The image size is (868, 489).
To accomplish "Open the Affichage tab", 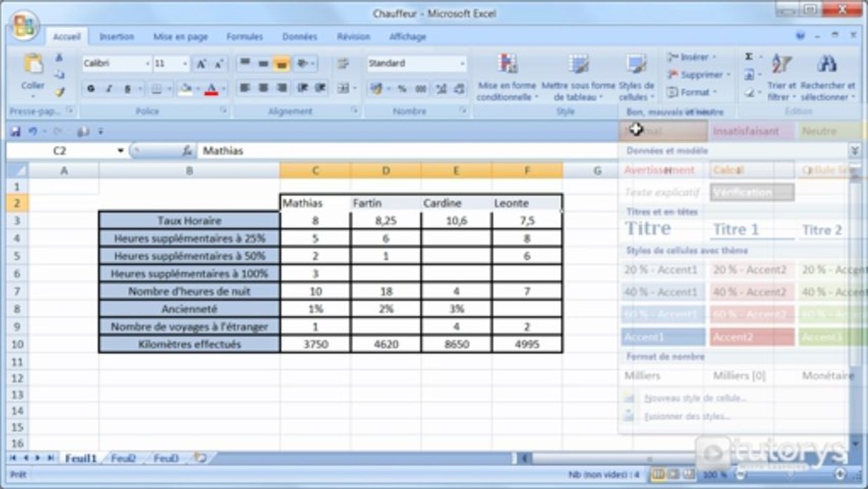I will 408,37.
